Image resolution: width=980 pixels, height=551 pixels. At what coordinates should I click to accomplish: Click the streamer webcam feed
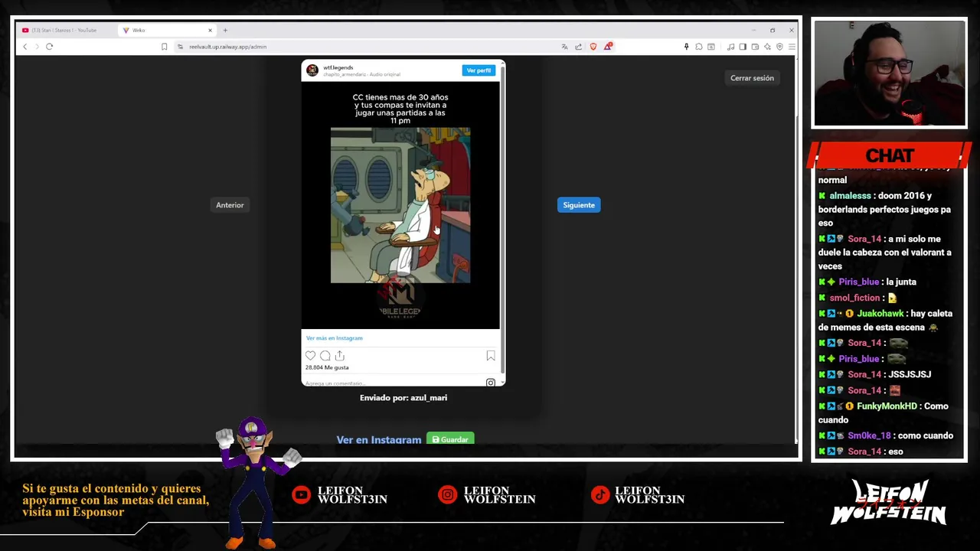890,73
